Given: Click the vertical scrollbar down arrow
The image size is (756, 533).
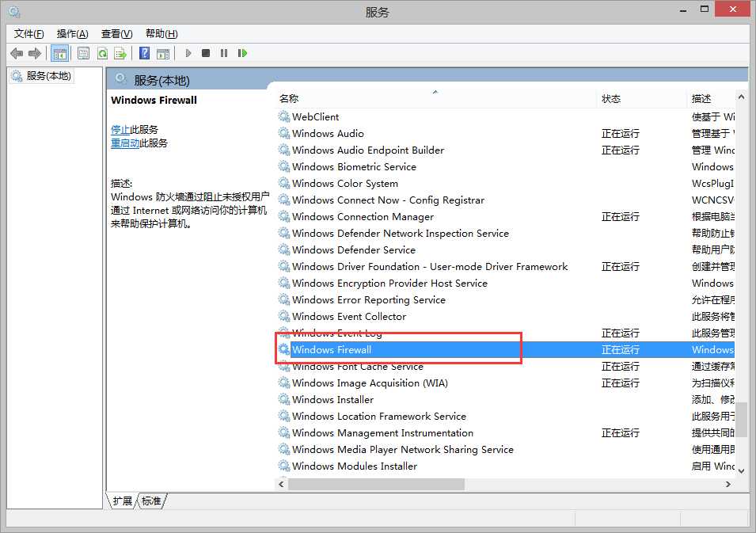Looking at the screenshot, I should pyautogui.click(x=741, y=470).
